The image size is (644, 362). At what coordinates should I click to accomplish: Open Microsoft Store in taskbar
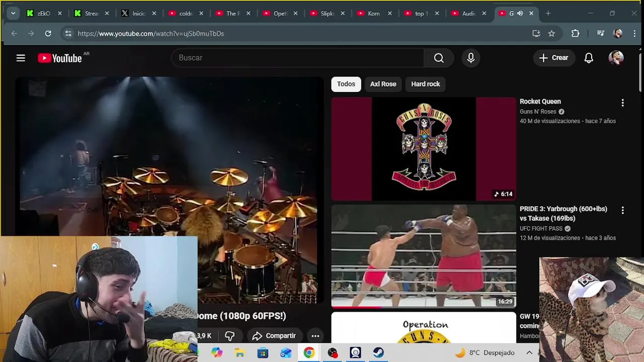[263, 353]
